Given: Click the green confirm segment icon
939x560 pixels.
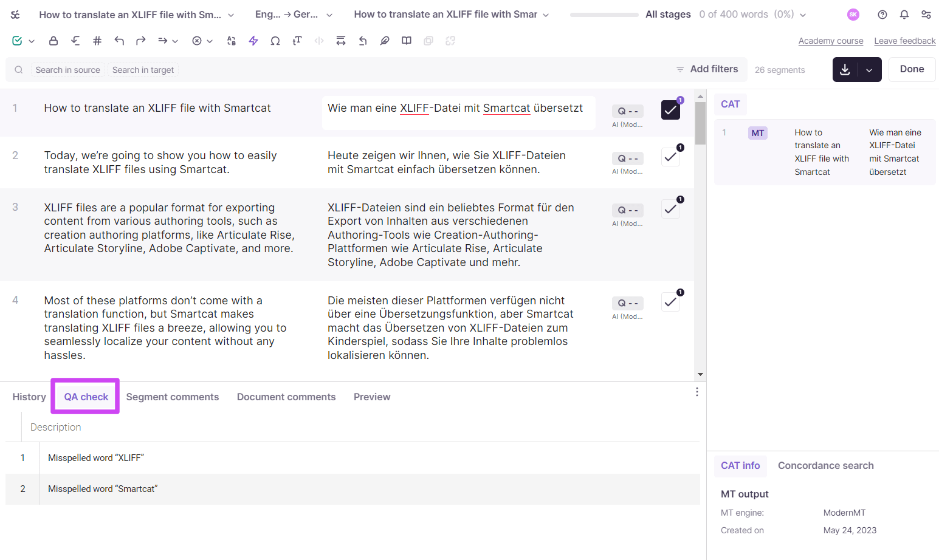Looking at the screenshot, I should (17, 41).
